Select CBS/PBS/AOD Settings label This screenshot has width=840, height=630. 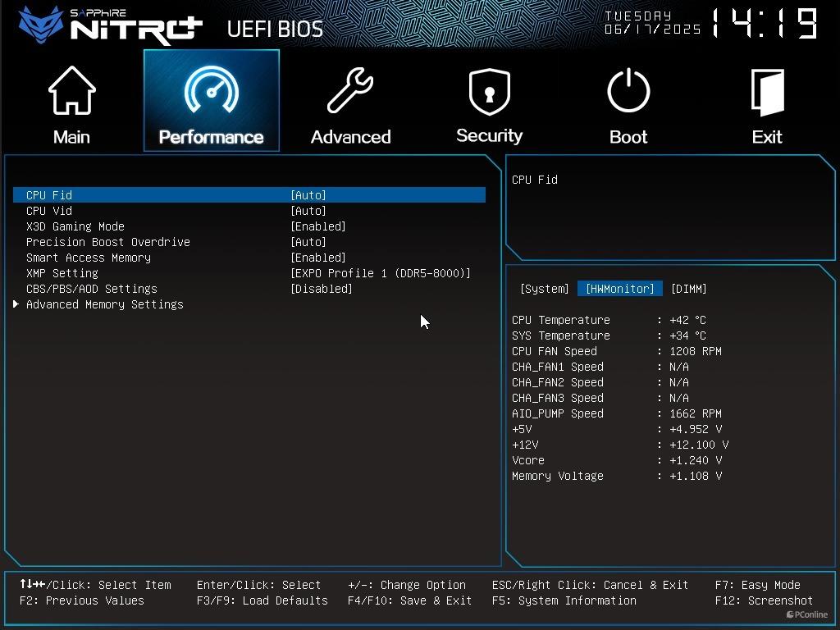[x=92, y=289]
